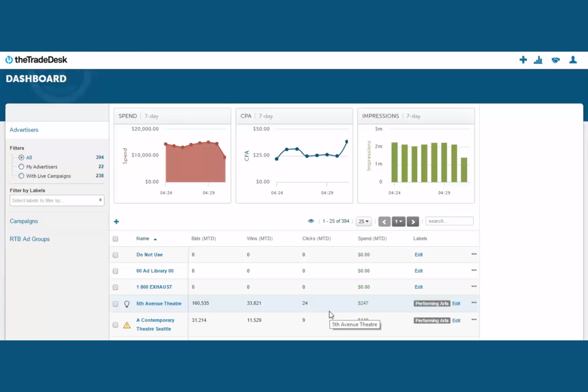Select the All filter radio button
Image resolution: width=588 pixels, height=392 pixels.
coord(21,158)
